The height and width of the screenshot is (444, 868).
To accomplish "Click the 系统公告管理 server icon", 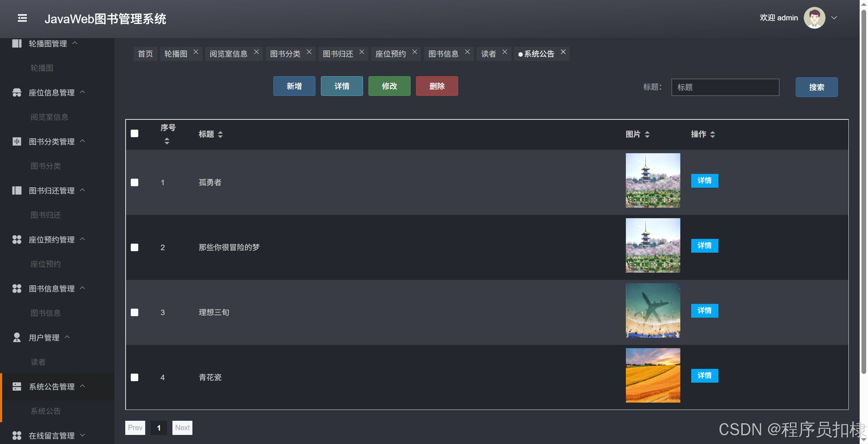I will pos(17,387).
